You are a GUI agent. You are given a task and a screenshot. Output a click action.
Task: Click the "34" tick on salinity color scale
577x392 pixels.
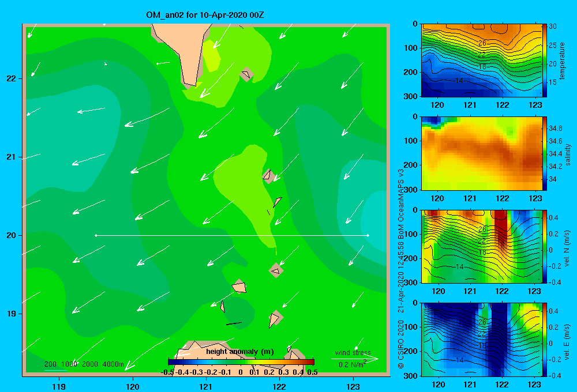tap(553, 179)
